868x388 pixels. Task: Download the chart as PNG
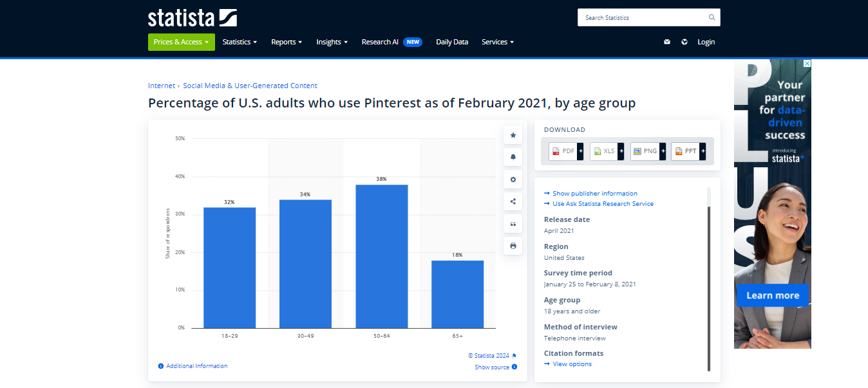(648, 151)
